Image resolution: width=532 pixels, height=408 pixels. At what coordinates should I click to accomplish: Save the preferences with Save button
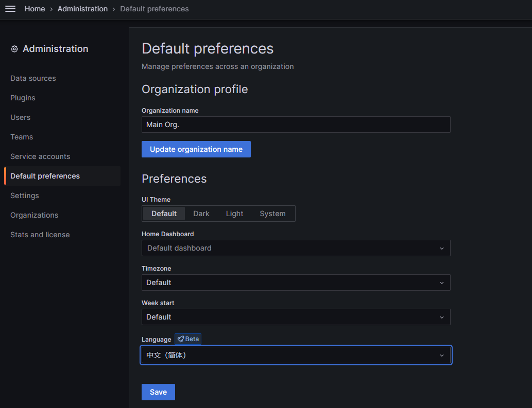click(158, 392)
